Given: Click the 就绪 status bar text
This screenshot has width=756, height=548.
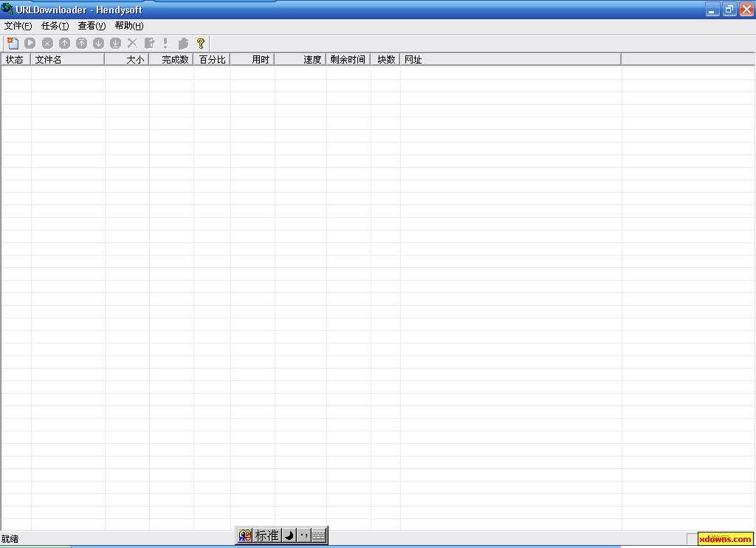Looking at the screenshot, I should pos(10,539).
